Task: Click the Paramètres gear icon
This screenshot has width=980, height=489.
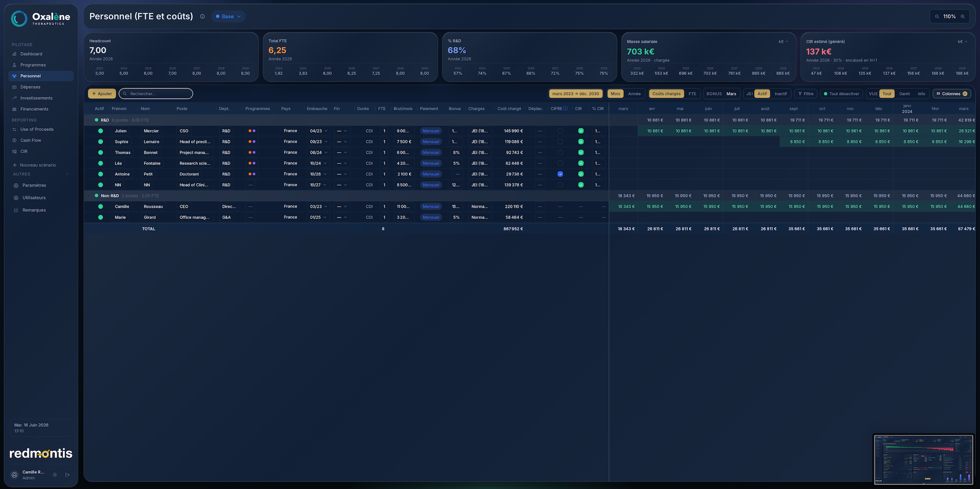Action: click(x=16, y=186)
